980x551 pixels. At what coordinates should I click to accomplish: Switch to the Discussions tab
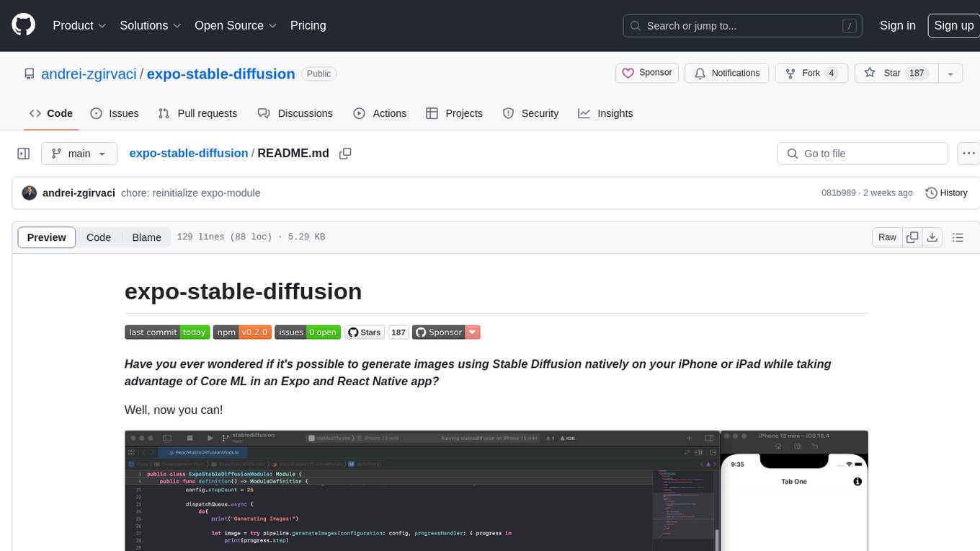click(x=295, y=113)
